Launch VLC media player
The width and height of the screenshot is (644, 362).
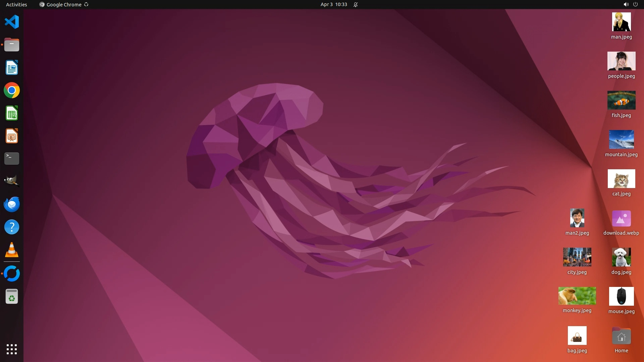coord(12,250)
